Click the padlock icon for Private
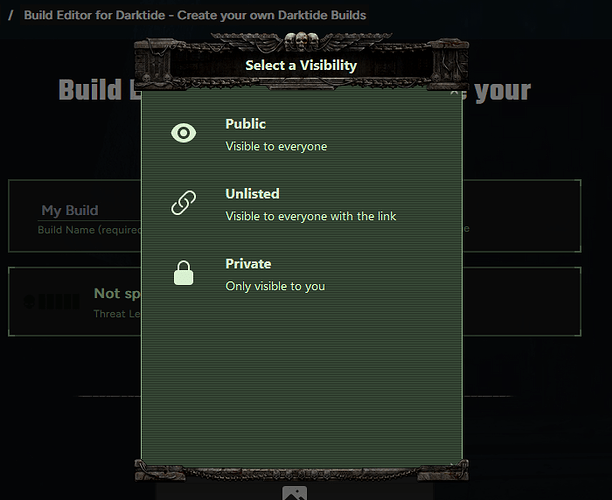The height and width of the screenshot is (500, 612). coord(183,273)
